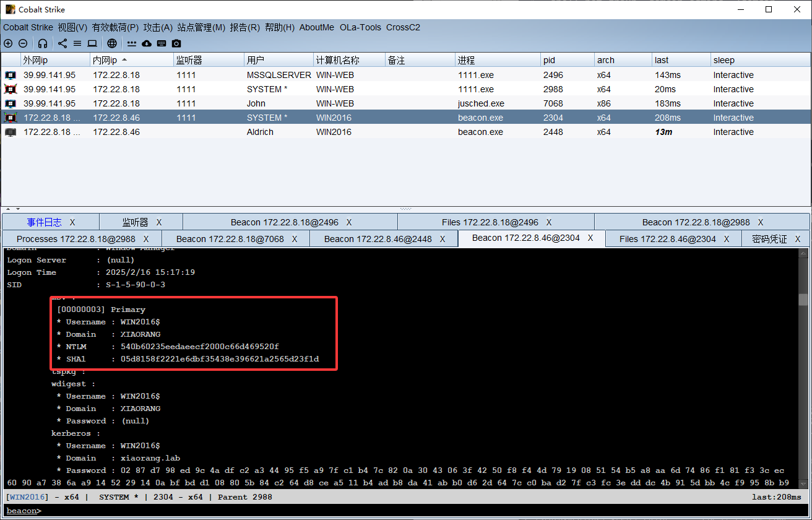Collapse top pane with split up arrow
The width and height of the screenshot is (812, 520).
[x=8, y=209]
